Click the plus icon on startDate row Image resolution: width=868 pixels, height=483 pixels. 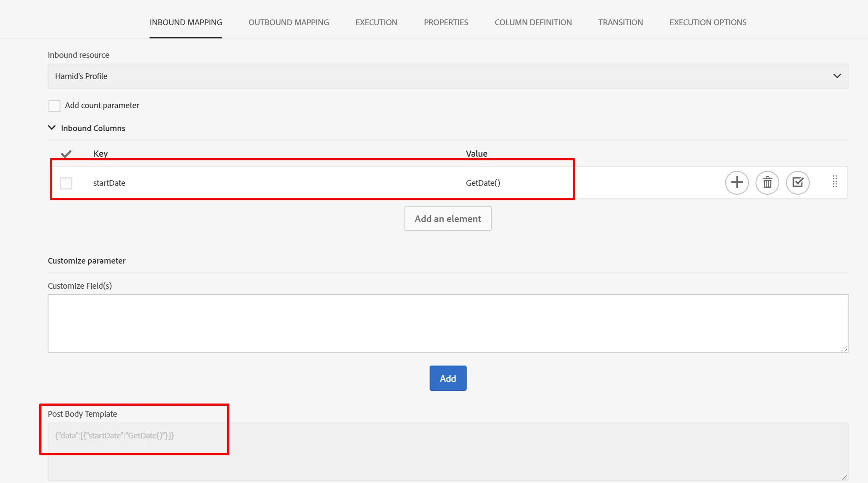coord(737,182)
